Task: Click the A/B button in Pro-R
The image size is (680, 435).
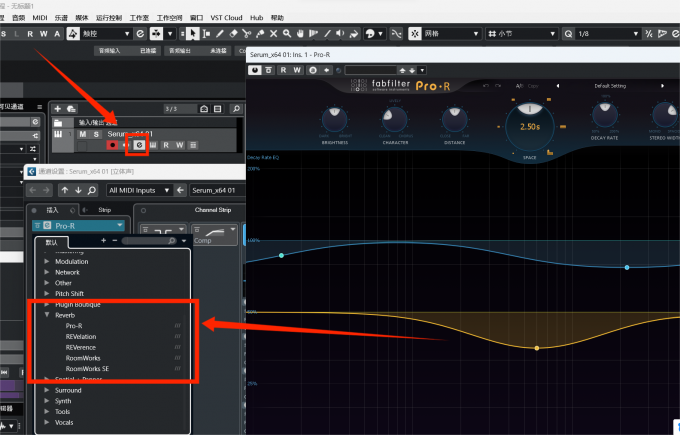Action: point(519,86)
